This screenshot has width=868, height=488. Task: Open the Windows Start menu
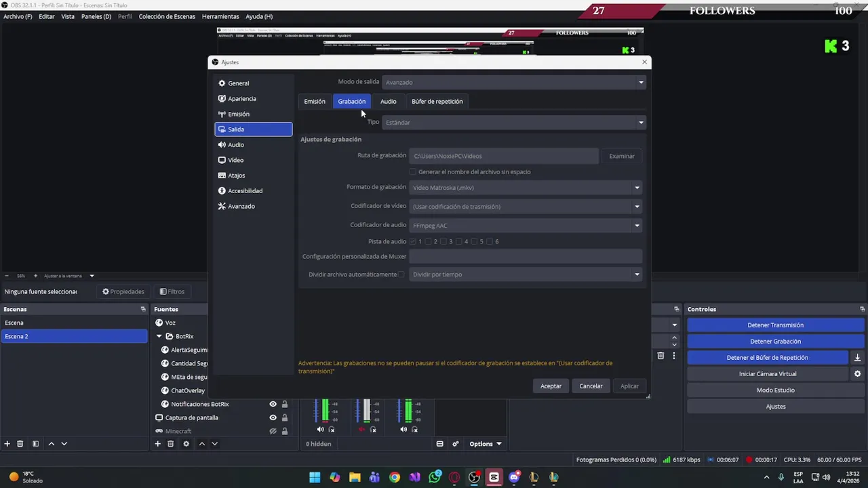point(315,477)
